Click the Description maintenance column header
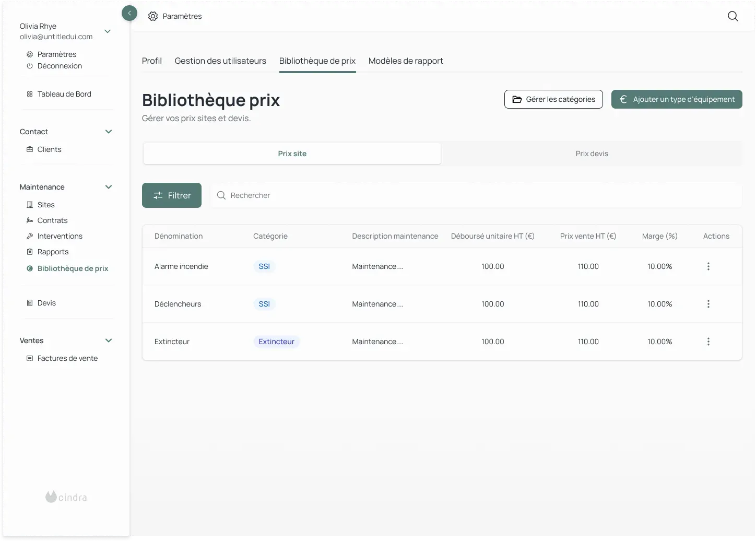The image size is (756, 541). (395, 236)
